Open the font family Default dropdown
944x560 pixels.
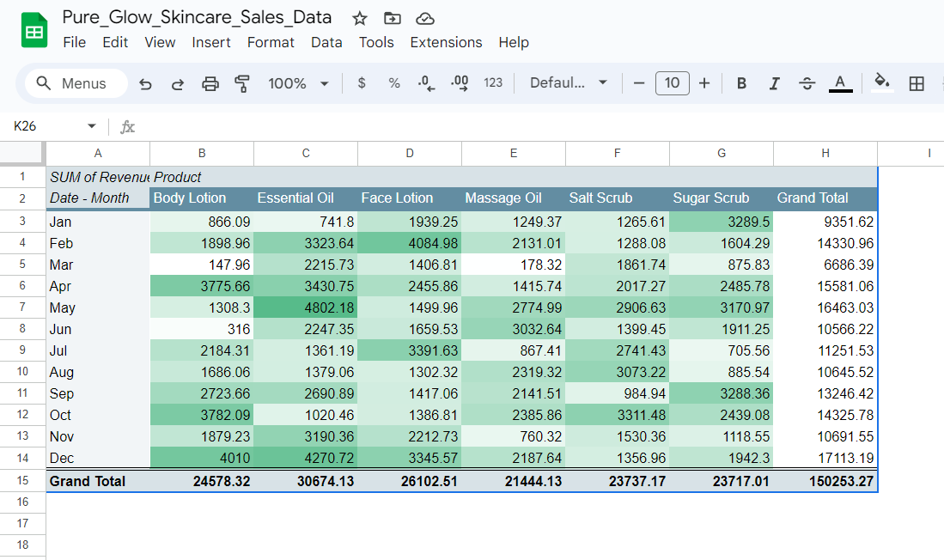pyautogui.click(x=569, y=83)
